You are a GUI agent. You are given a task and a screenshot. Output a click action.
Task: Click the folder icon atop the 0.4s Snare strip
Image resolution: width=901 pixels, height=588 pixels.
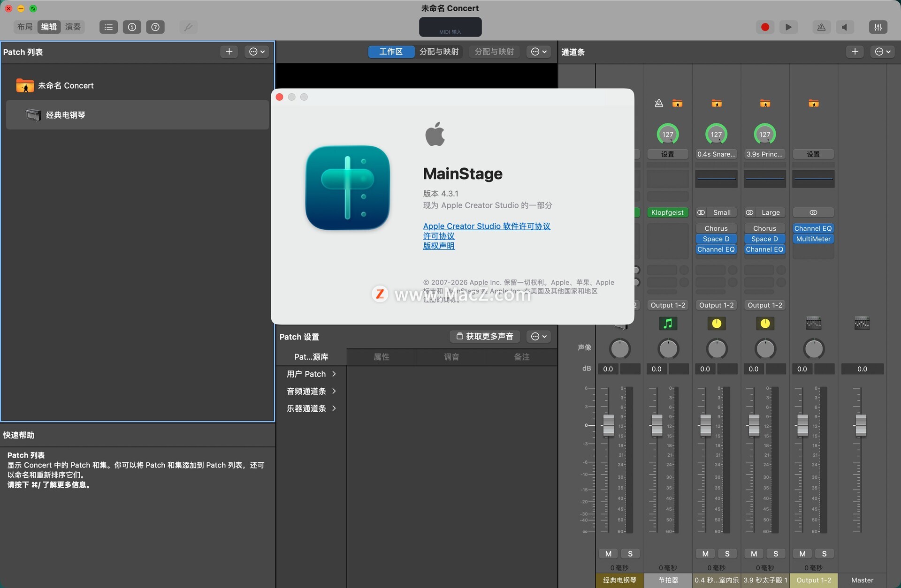coord(717,103)
